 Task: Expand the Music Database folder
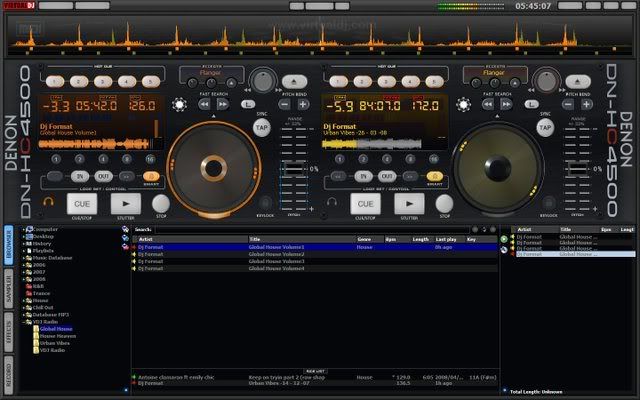click(24, 258)
